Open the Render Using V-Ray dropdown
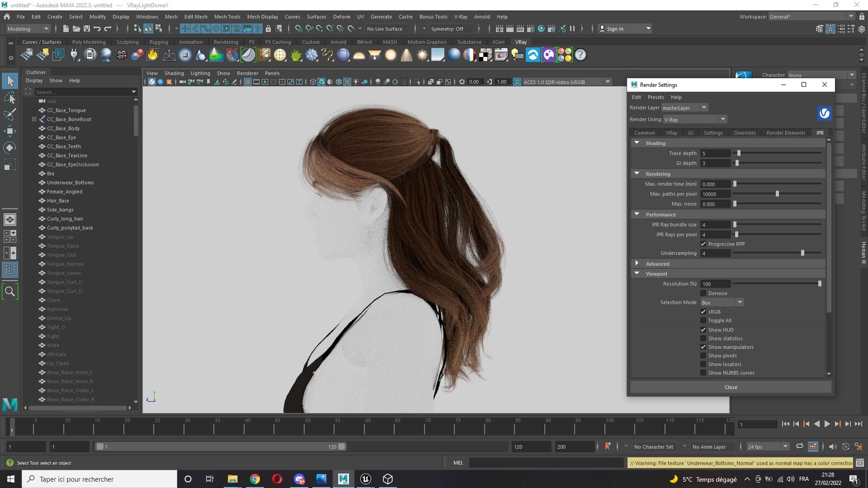This screenshot has height=488, width=868. [x=694, y=119]
